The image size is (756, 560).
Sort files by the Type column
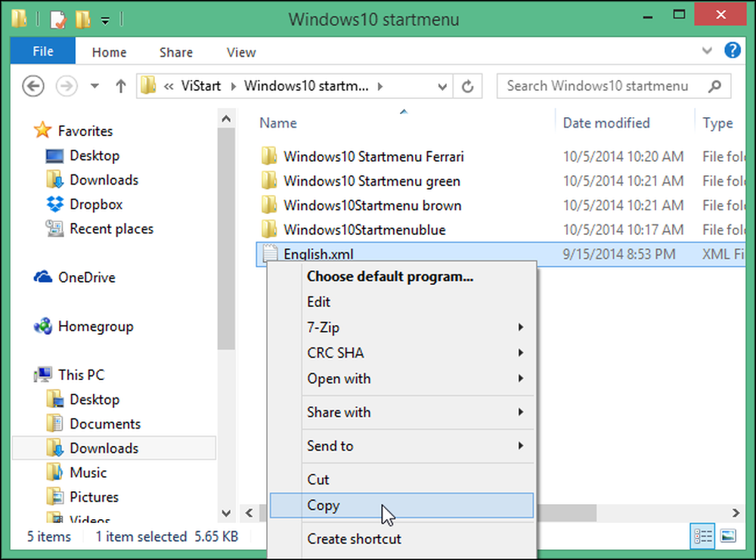[x=717, y=123]
